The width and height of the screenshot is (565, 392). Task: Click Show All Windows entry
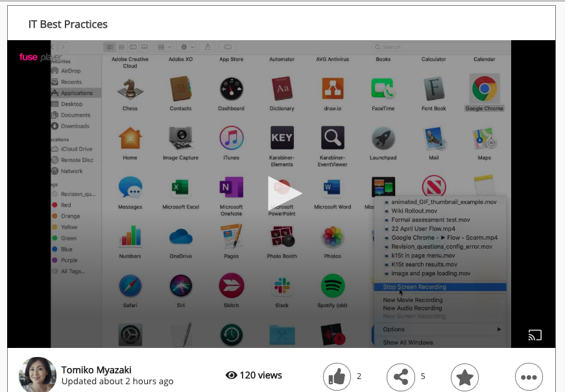point(408,342)
